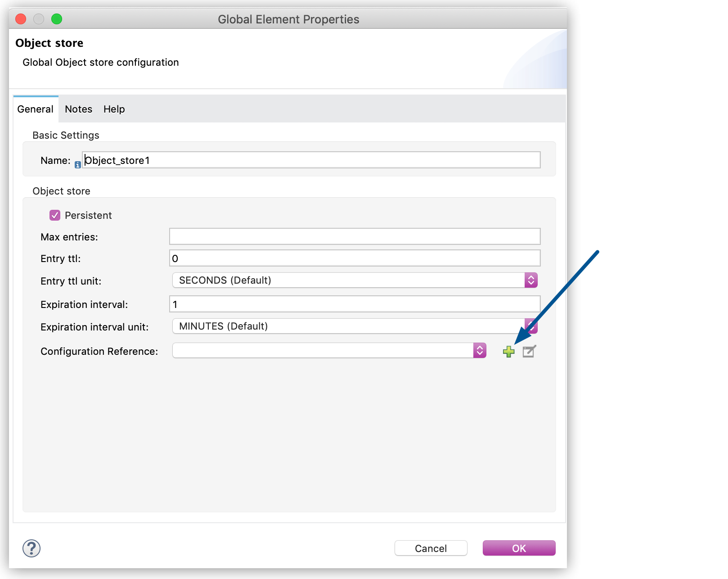Click the Cancel button
Image resolution: width=728 pixels, height=579 pixels.
(430, 548)
